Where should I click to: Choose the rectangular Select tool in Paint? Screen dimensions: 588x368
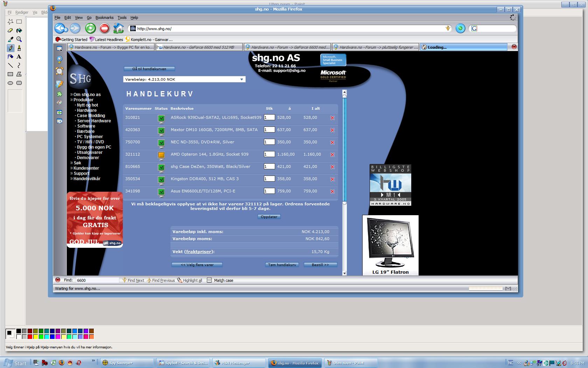19,22
